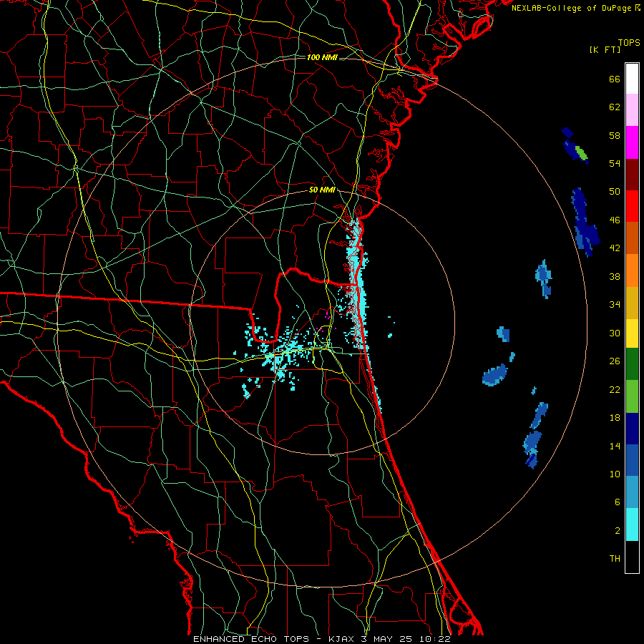
Task: Click the "10:22" timestamp in the caption
Action: pos(435,639)
